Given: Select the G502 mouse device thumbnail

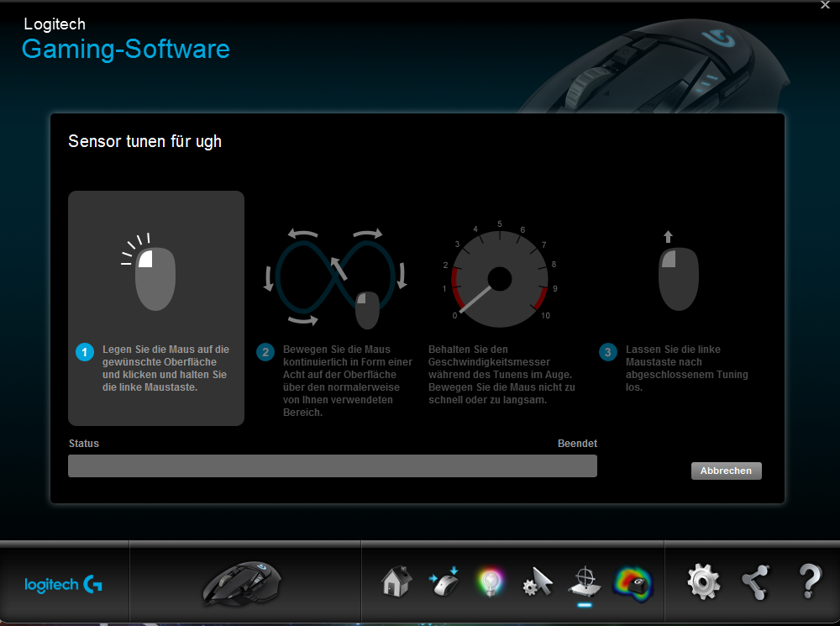Looking at the screenshot, I should tap(242, 583).
